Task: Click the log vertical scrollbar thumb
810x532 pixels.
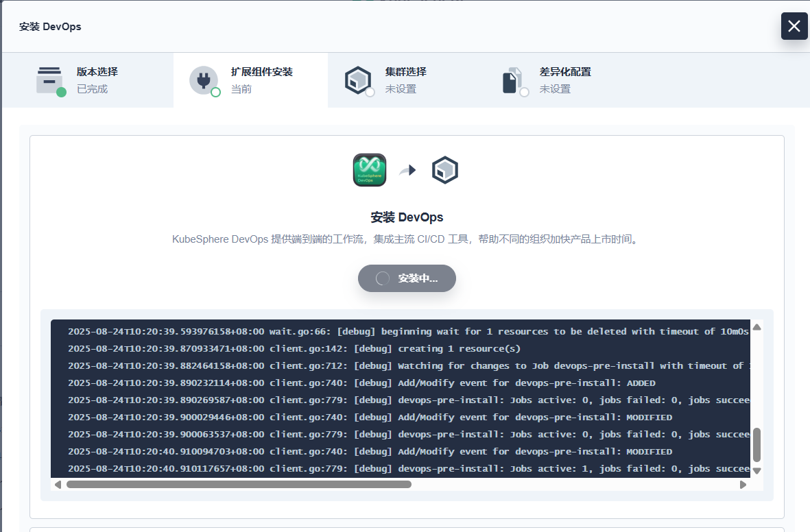Action: (757, 445)
